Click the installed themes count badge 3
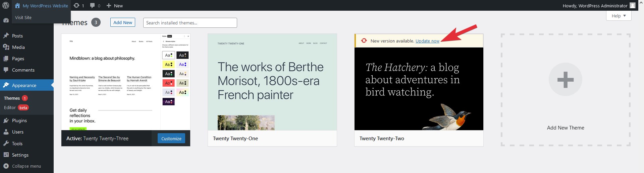Screen dimensions: 644x173 96,22
